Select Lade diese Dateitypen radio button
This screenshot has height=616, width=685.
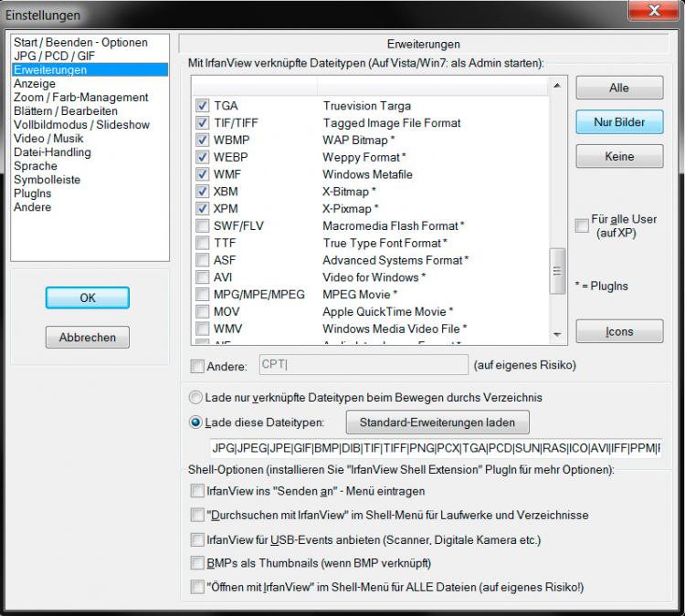pos(195,423)
